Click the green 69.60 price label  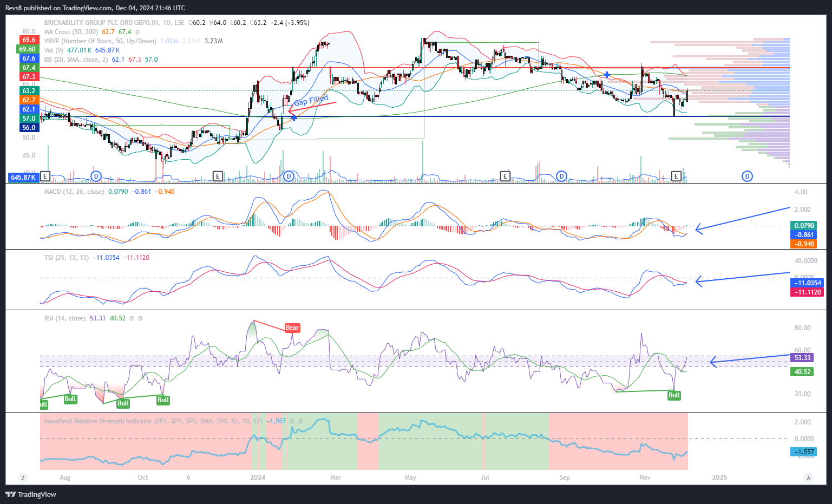(x=28, y=49)
